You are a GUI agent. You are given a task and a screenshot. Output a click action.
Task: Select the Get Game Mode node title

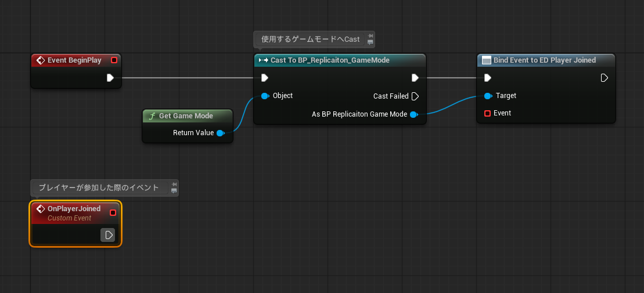click(x=186, y=116)
